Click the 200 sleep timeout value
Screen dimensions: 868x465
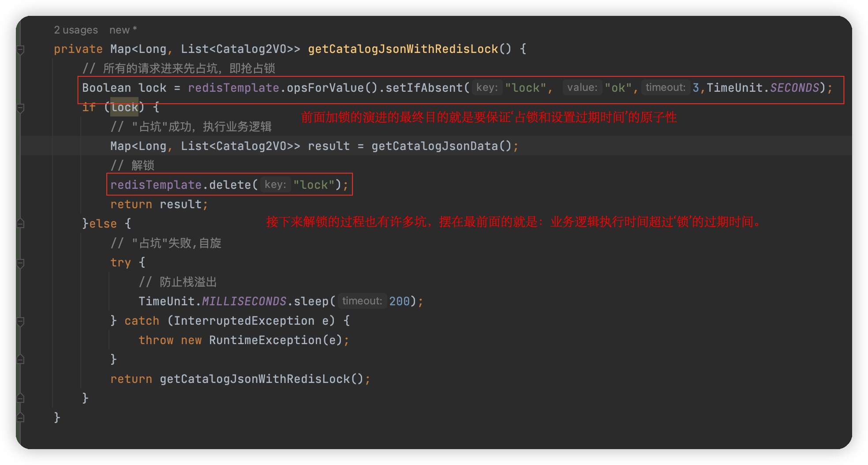[x=400, y=301]
